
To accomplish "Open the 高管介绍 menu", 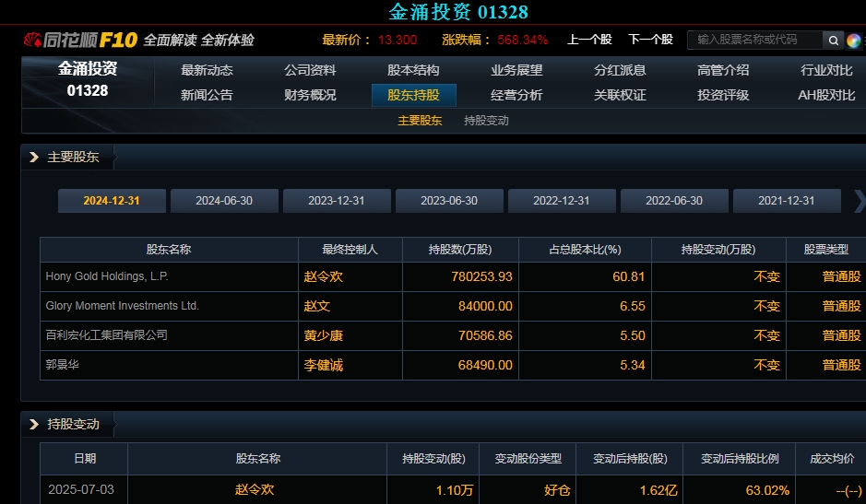I will click(x=723, y=70).
